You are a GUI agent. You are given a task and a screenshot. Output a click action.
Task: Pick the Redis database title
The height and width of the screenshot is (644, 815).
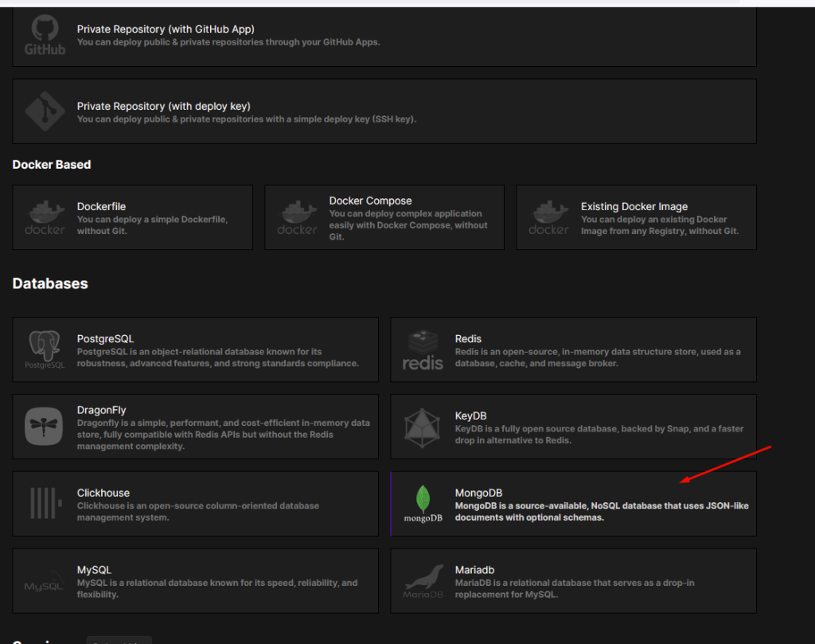(x=468, y=338)
